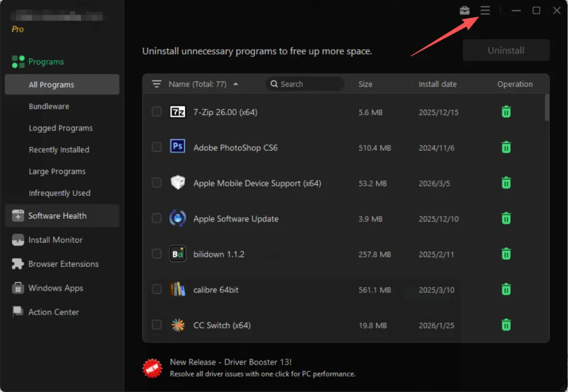Click the calibre 64bit program name
The image size is (568, 392).
(x=216, y=290)
